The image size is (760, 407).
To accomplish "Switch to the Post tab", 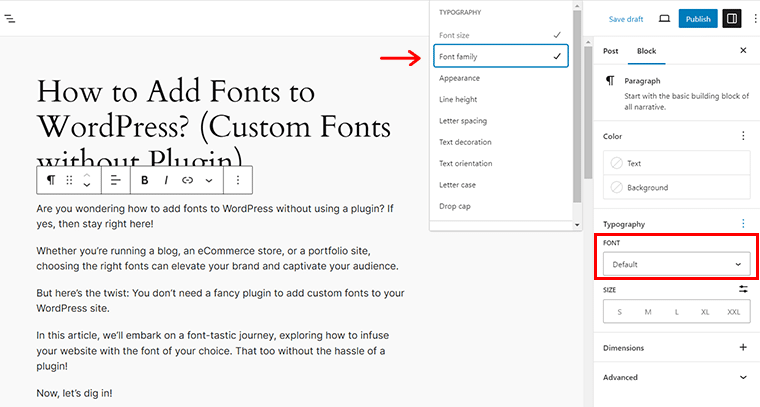I will (610, 50).
